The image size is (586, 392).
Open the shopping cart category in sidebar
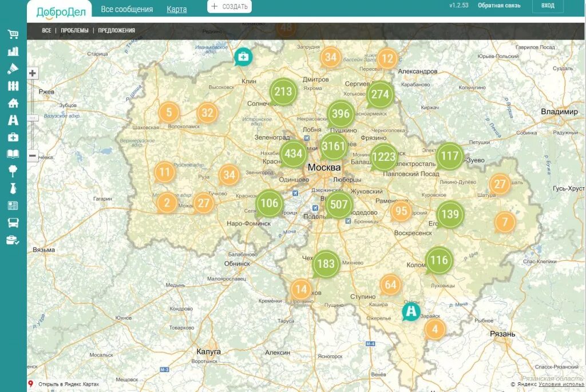(x=13, y=34)
